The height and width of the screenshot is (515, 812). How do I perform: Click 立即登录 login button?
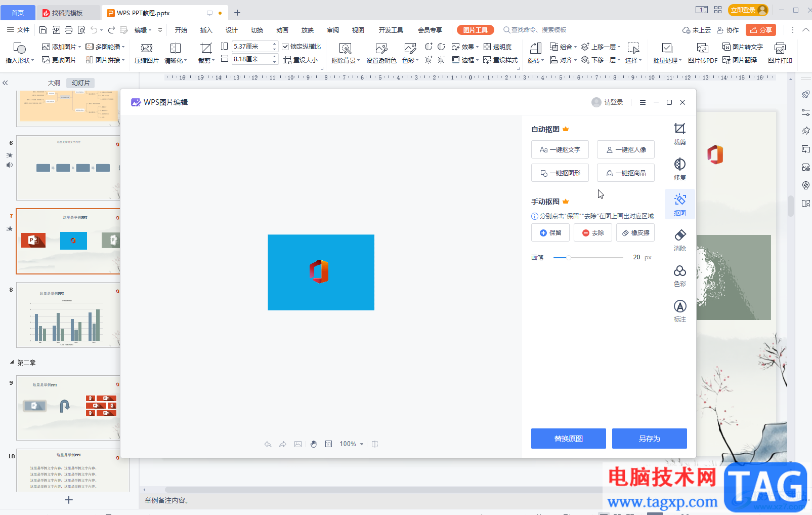pyautogui.click(x=748, y=10)
